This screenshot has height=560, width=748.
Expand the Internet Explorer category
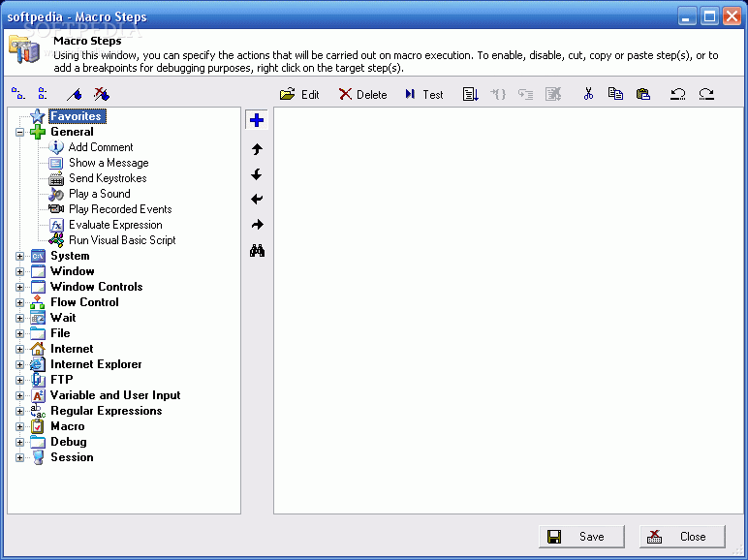19,364
